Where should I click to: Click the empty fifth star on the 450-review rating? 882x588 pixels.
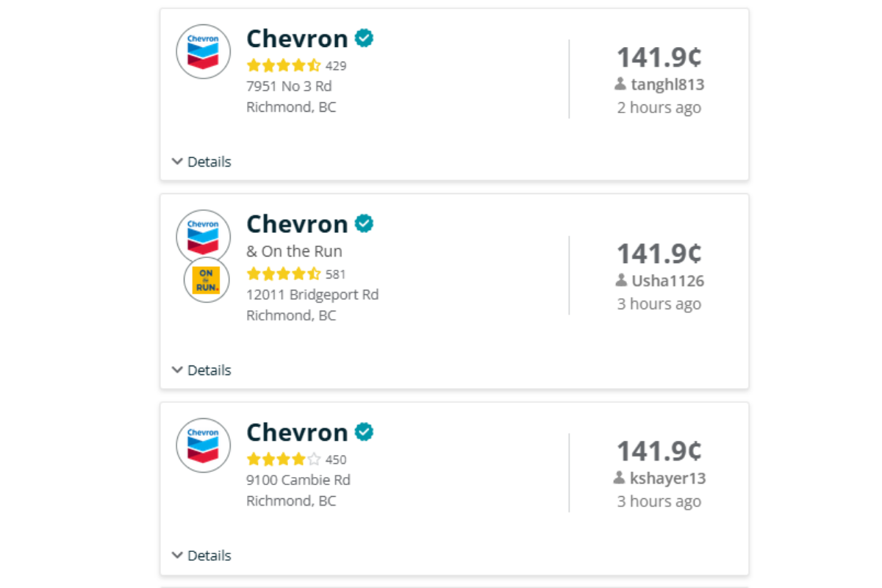coord(315,458)
